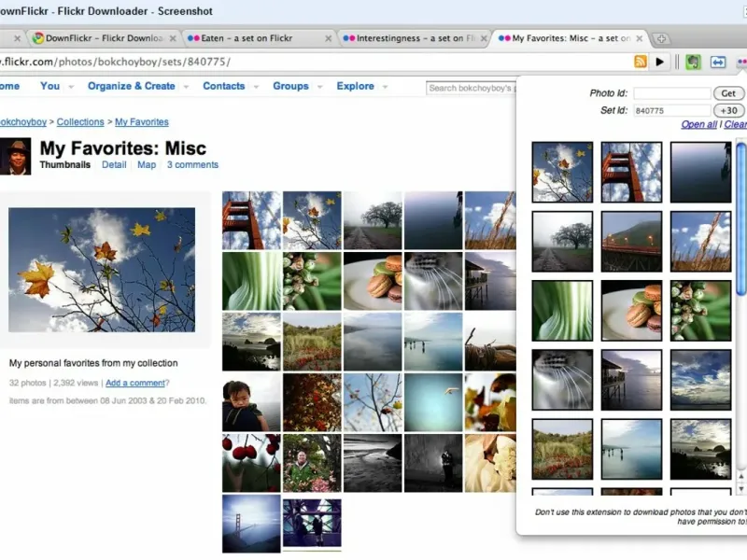Screen dimensions: 747x560
Task: Click the green Evernote elephant extension icon
Action: click(x=693, y=62)
